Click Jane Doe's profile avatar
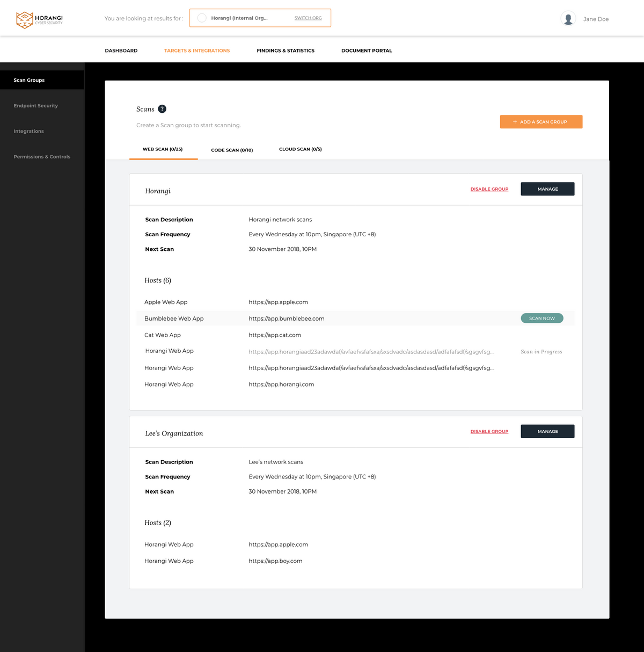 (568, 18)
